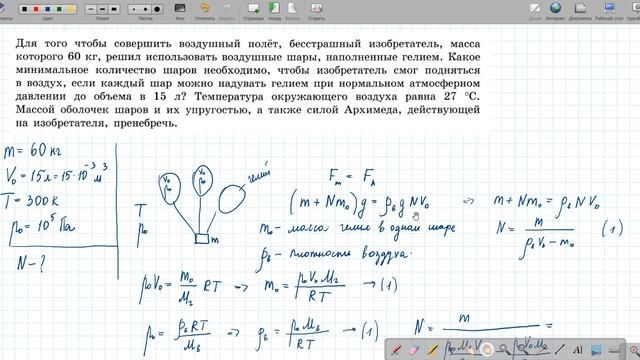Pick the small eraser size
The height and width of the screenshot is (360, 640).
tap(134, 9)
